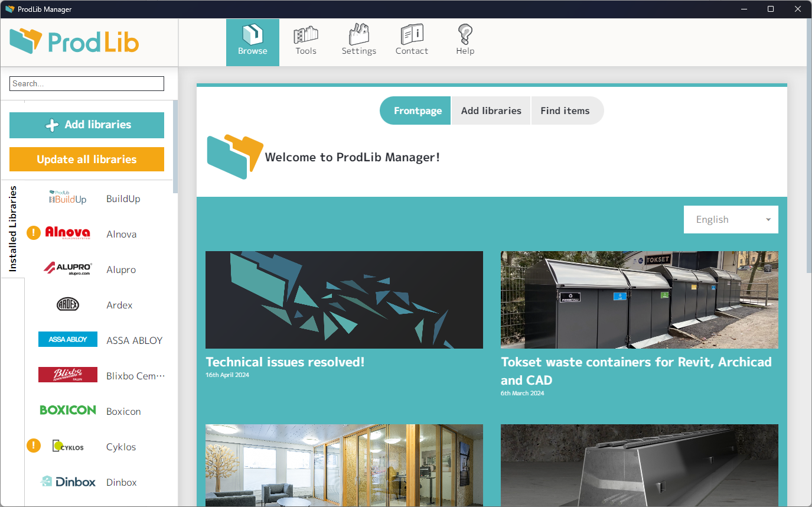Click the warning icon next to Cyklos
The height and width of the screenshot is (507, 812).
pyautogui.click(x=34, y=446)
